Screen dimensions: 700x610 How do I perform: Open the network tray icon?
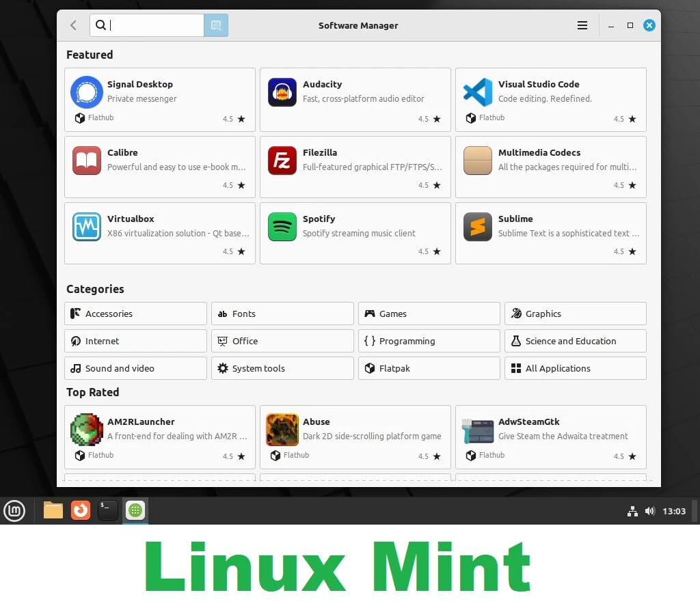632,511
